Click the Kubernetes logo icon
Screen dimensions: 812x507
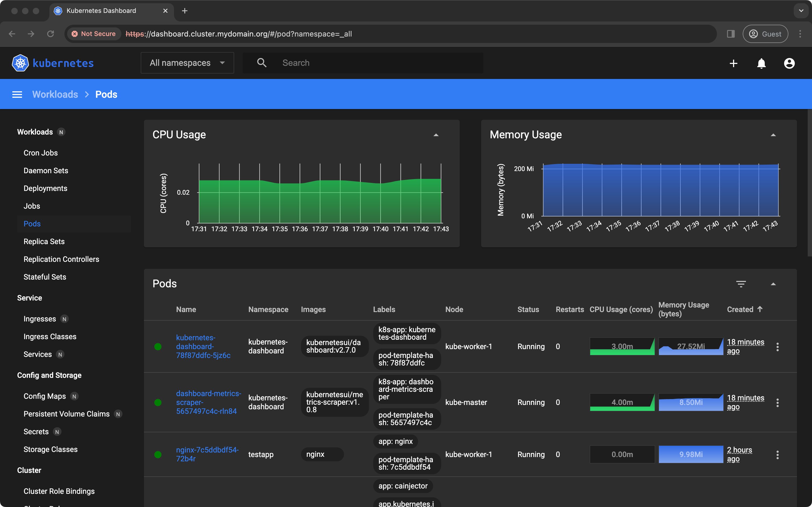(20, 63)
